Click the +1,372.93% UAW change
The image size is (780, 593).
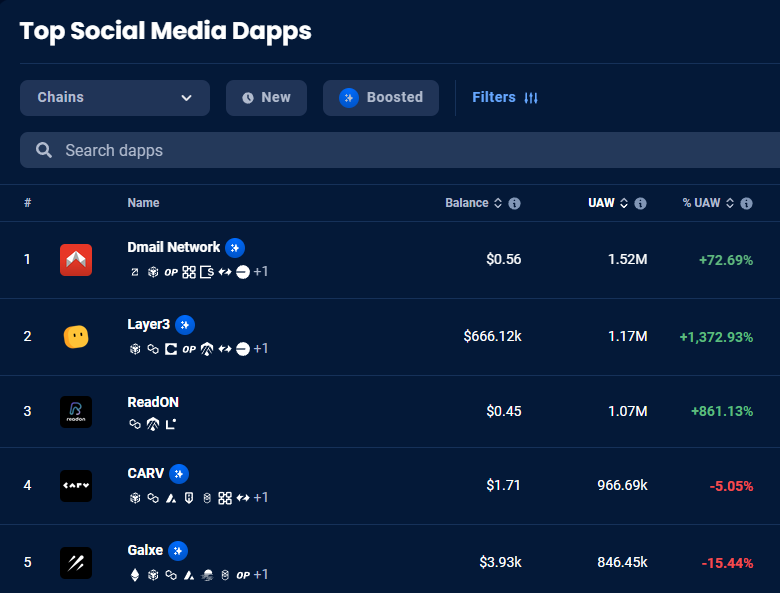(716, 337)
